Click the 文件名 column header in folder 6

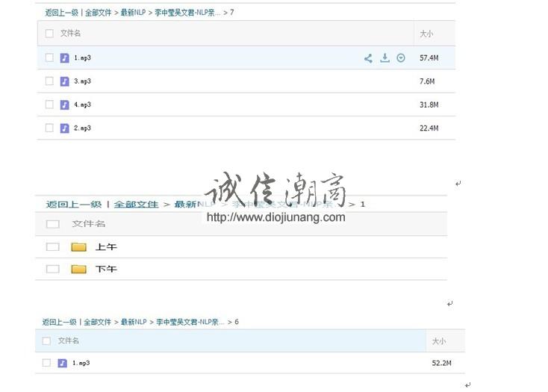coord(68,340)
